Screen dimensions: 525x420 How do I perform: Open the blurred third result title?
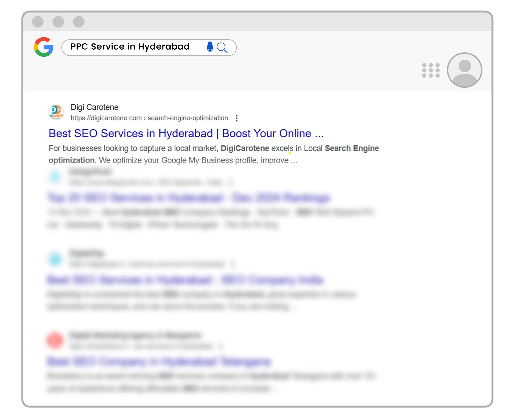(x=185, y=280)
